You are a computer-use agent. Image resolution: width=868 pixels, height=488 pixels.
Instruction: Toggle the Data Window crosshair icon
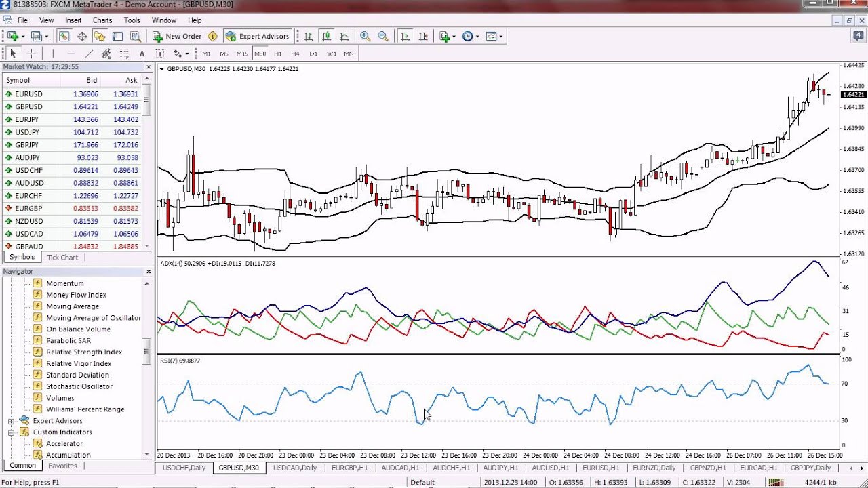click(x=82, y=37)
